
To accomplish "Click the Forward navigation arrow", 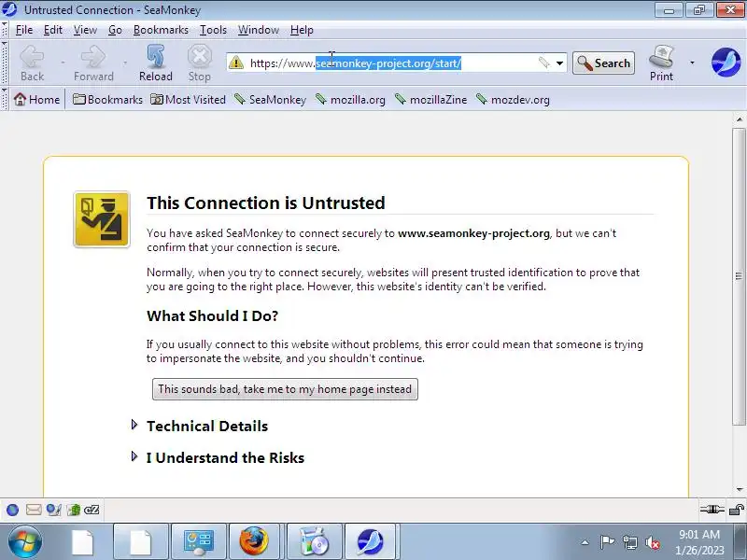I will (93, 63).
